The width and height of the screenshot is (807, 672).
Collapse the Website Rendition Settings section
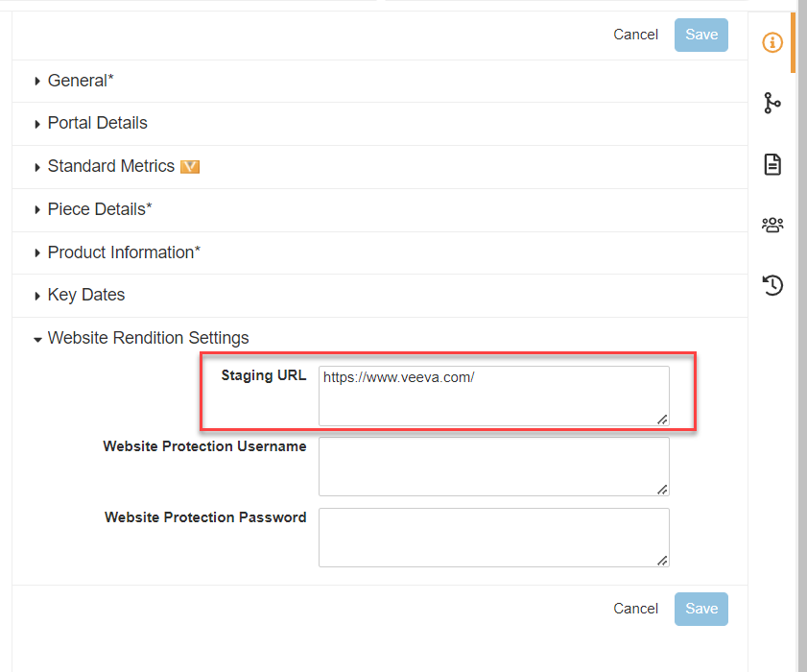click(148, 338)
